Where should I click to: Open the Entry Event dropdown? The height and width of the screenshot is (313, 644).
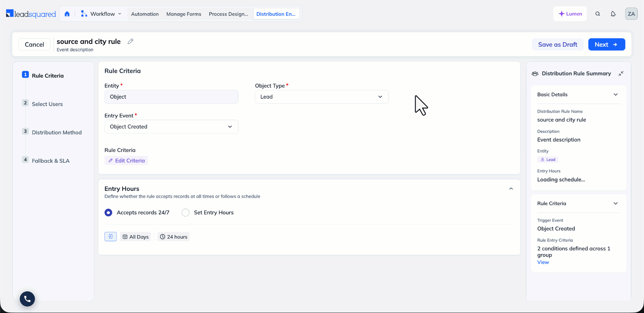click(x=171, y=126)
